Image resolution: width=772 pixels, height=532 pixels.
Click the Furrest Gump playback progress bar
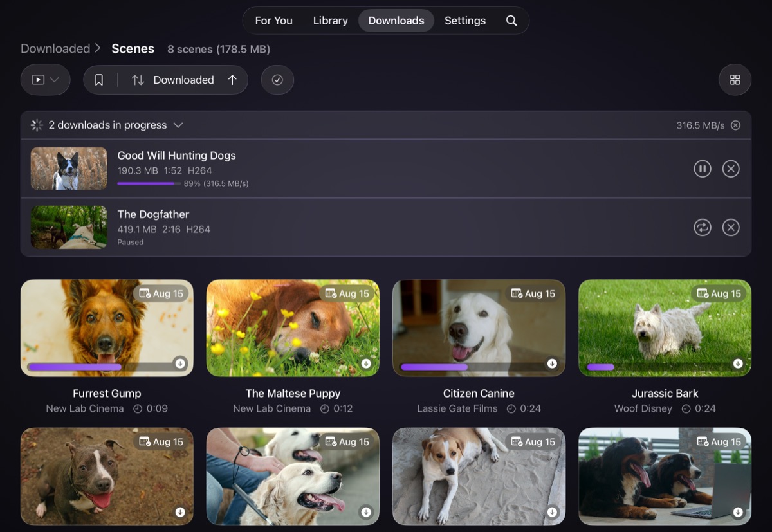[98, 367]
